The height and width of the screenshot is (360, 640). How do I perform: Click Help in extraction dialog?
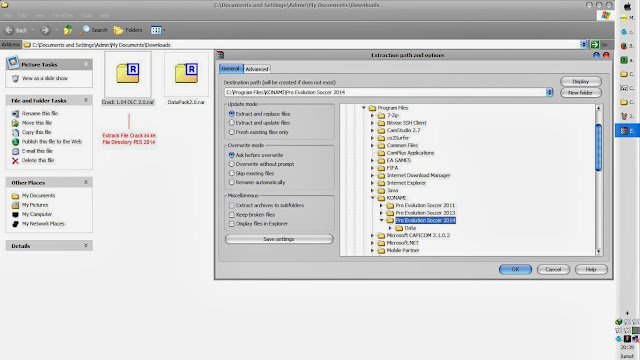(591, 269)
